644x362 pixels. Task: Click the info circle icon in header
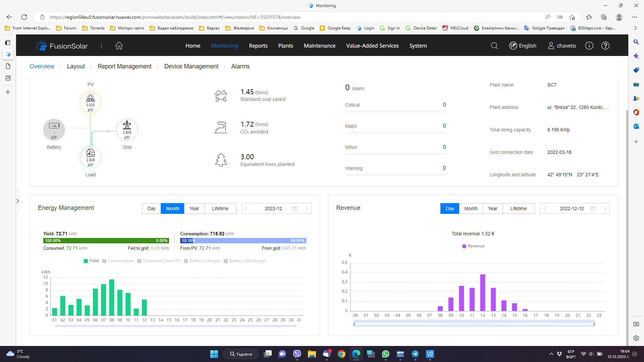click(589, 46)
